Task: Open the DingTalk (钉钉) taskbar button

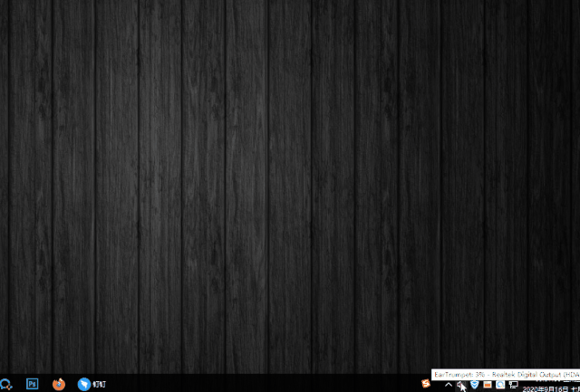Action: coord(92,384)
